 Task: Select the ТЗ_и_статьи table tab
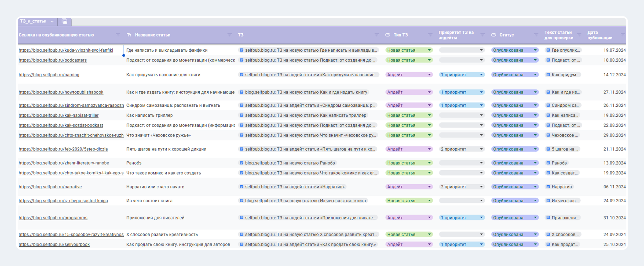(x=33, y=21)
